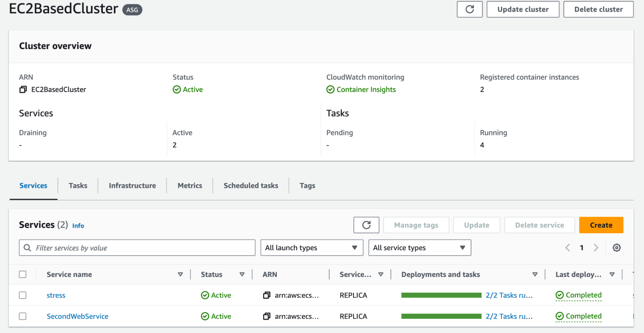644x333 pixels.
Task: Open the All launch types dropdown
Action: tap(312, 248)
